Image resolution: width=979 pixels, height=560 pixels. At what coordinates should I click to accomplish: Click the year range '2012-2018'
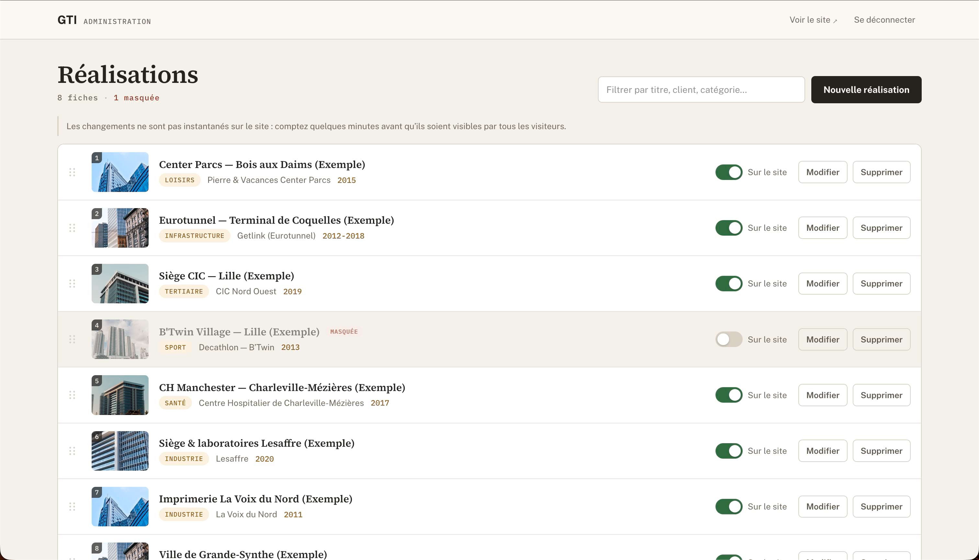pos(343,236)
